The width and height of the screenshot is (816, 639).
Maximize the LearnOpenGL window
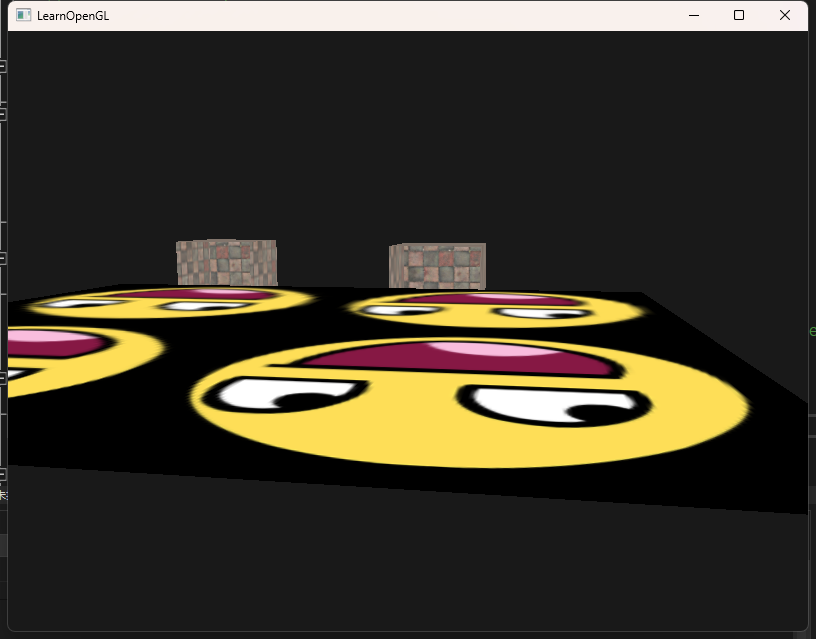(739, 15)
